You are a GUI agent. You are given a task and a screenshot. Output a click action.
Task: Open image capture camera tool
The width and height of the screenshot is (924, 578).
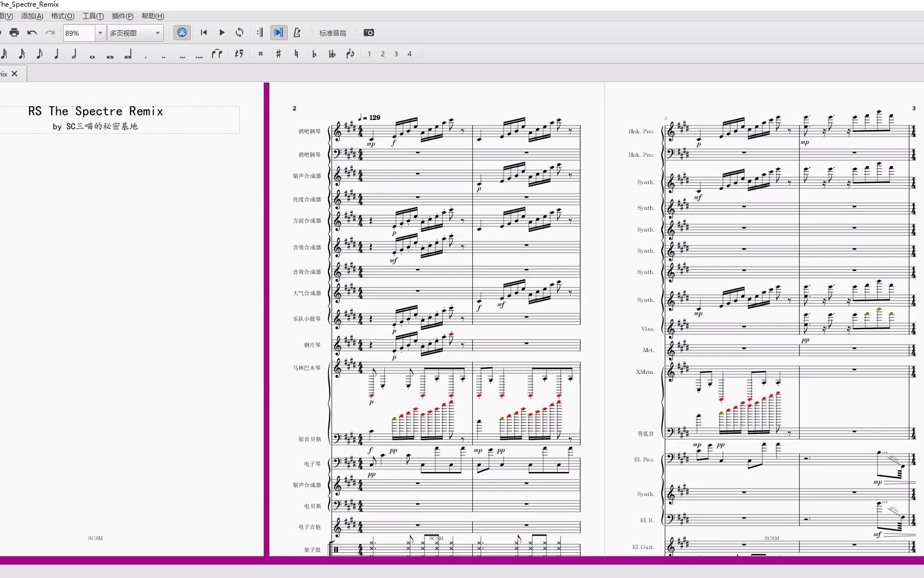point(369,33)
